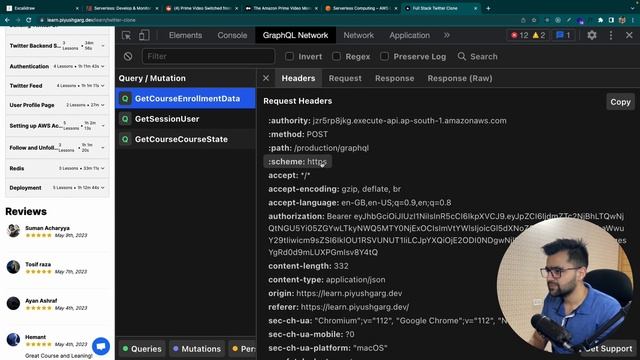Viewport: 640px width, 360px height.
Task: Click the :authority: header value
Action: (x=409, y=121)
